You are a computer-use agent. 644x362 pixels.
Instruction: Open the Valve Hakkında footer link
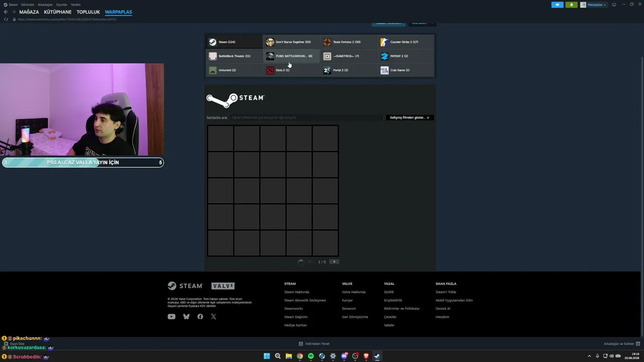coord(354,292)
